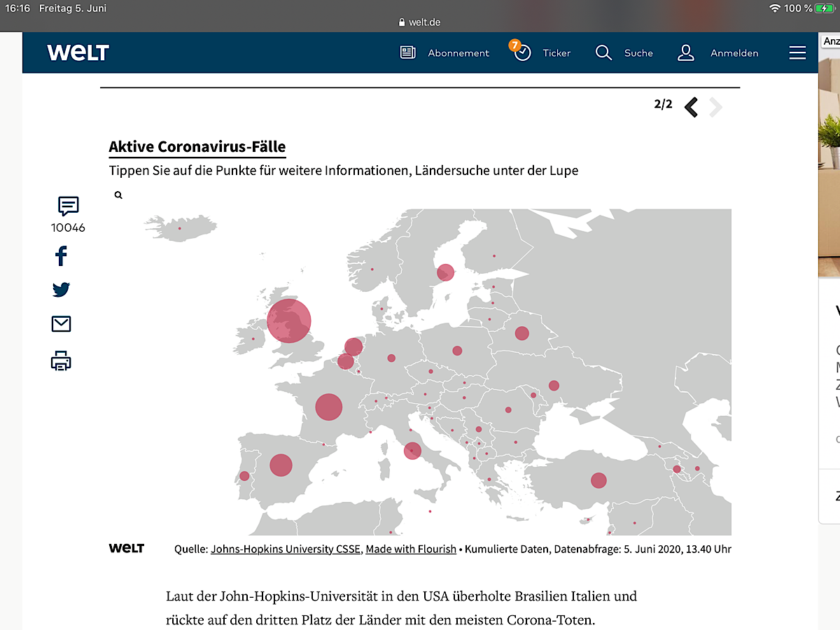Print the article with printer icon
Screen dimensions: 840x630
pyautogui.click(x=61, y=360)
